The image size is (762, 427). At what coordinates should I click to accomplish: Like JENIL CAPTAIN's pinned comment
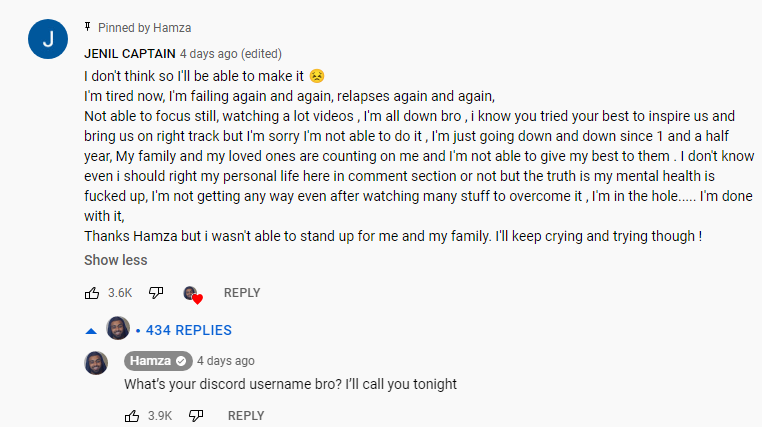92,293
